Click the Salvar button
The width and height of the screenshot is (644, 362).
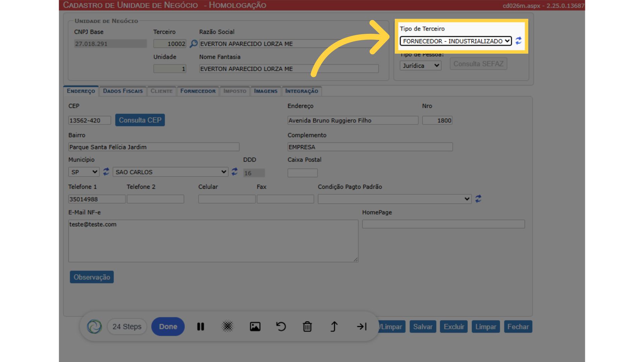[423, 327]
